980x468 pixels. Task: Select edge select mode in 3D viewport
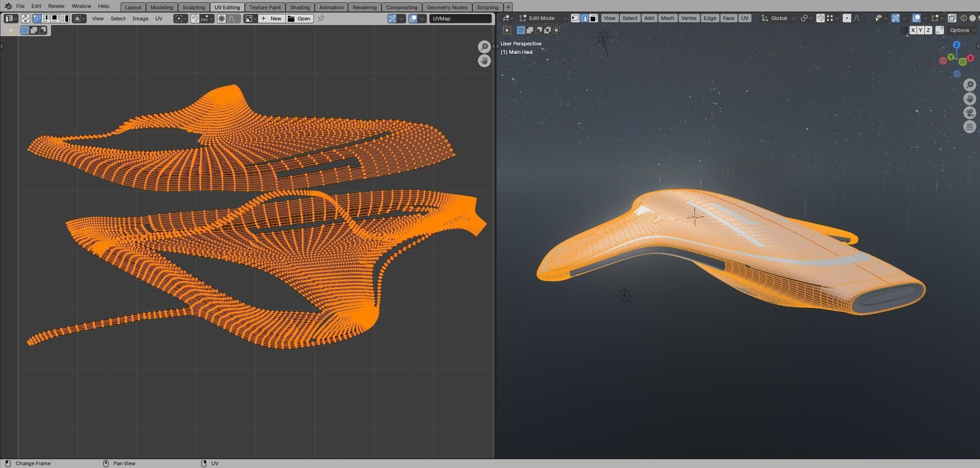pyautogui.click(x=585, y=18)
